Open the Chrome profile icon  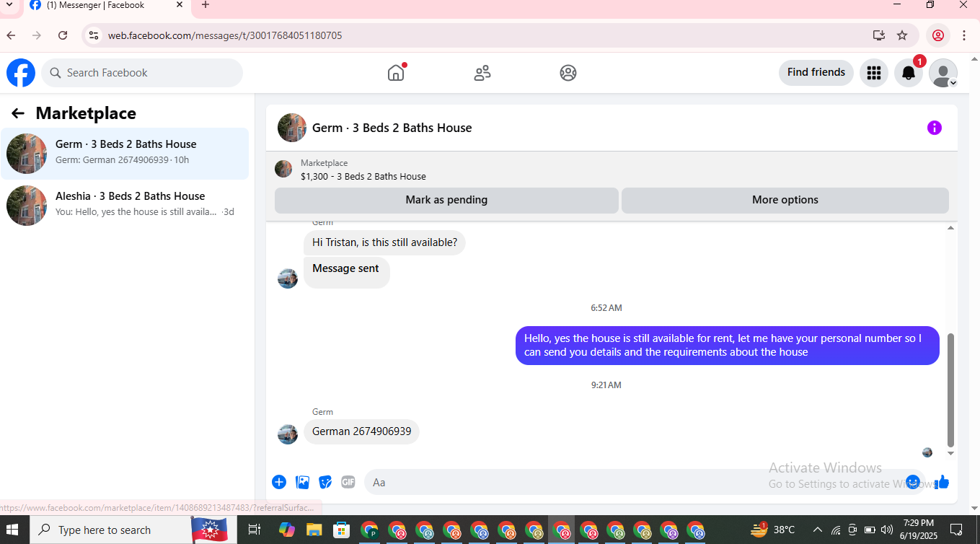[x=938, y=35]
